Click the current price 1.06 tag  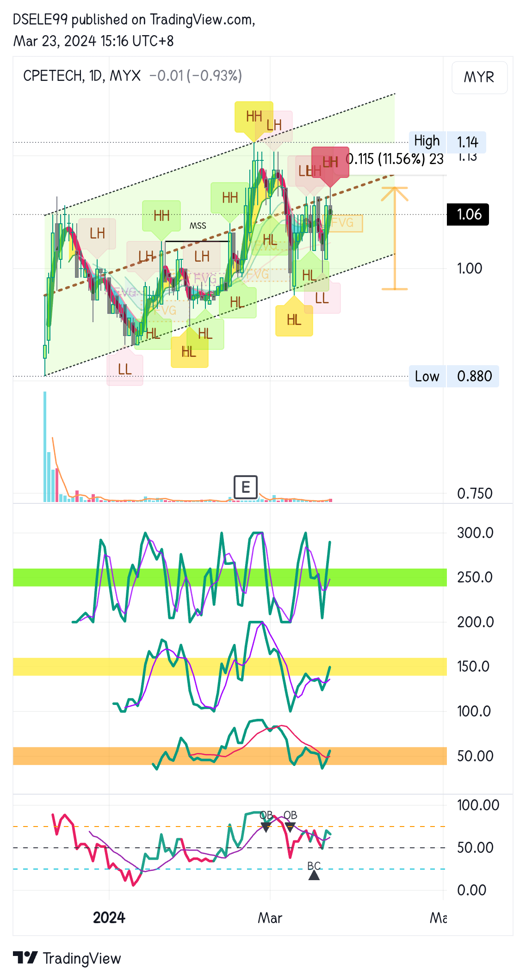point(468,214)
